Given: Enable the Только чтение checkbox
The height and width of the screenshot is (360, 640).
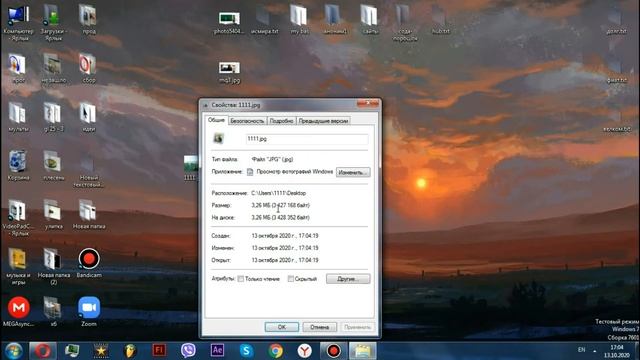Looking at the screenshot, I should click(241, 279).
